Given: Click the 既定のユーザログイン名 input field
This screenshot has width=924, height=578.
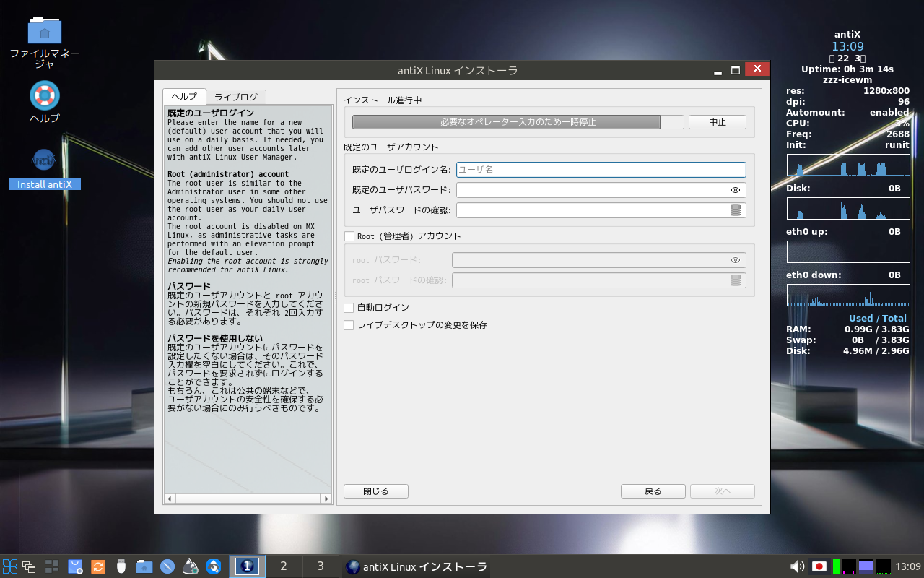Looking at the screenshot, I should click(601, 170).
